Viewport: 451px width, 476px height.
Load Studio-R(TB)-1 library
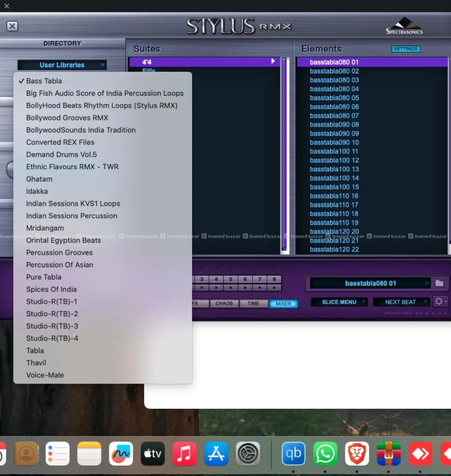tap(103, 301)
